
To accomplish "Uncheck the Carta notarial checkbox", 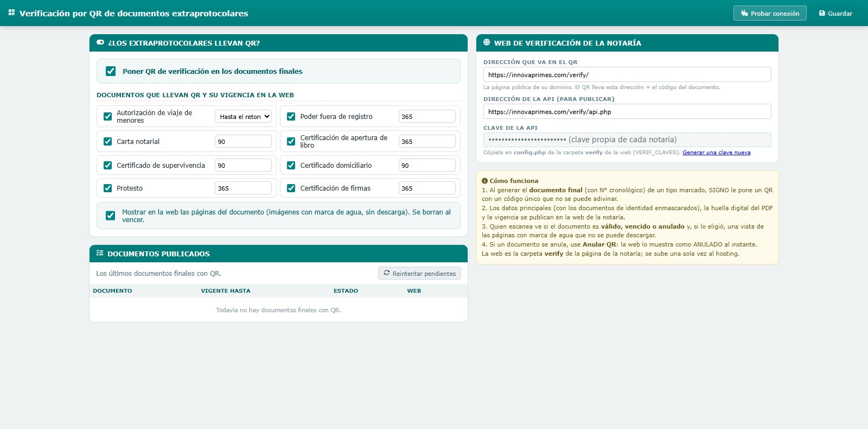I will point(107,141).
